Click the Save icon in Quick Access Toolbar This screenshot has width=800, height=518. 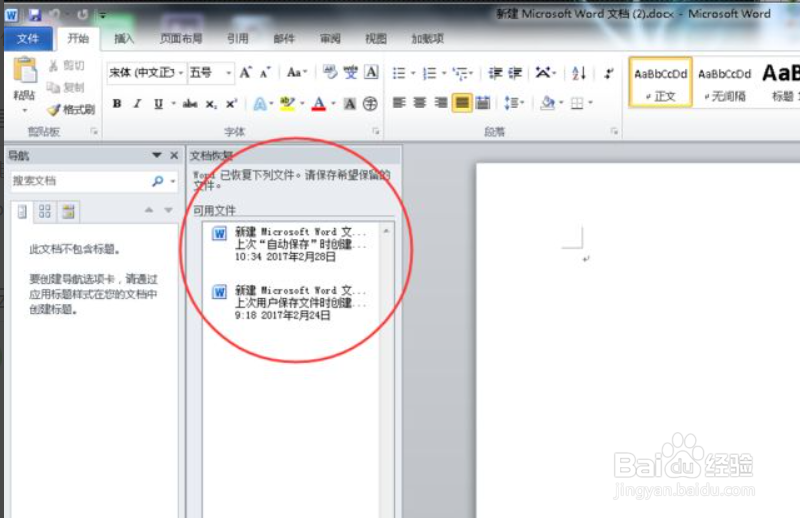(35, 15)
